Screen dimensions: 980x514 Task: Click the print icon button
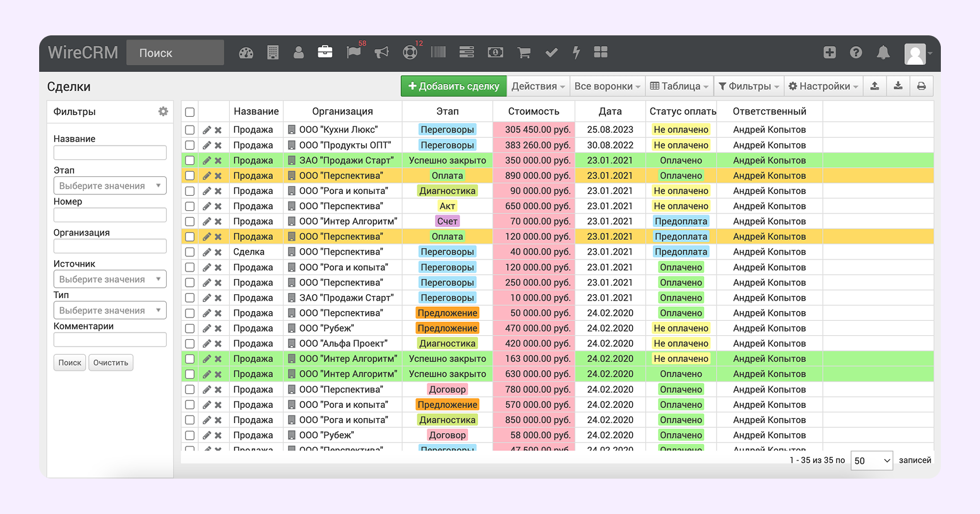click(921, 86)
